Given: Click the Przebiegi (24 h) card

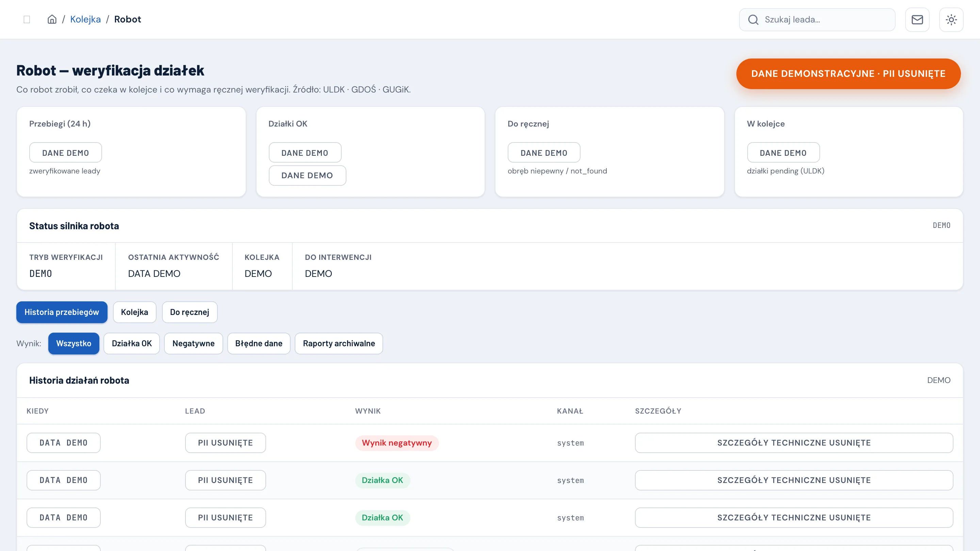Looking at the screenshot, I should click(131, 152).
